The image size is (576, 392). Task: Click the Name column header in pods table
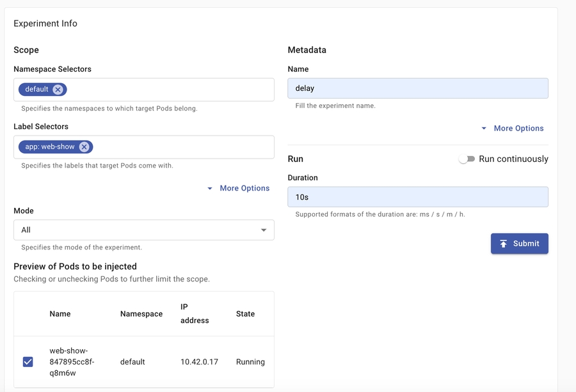point(60,314)
